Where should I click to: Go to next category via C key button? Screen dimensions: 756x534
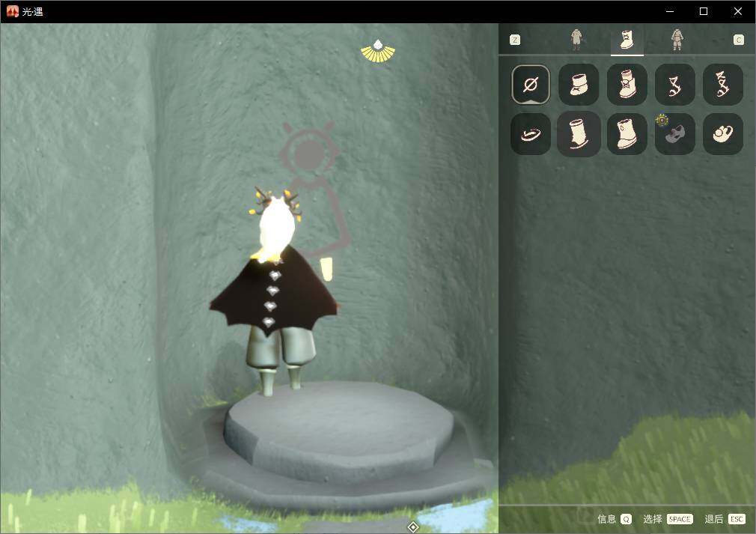739,40
